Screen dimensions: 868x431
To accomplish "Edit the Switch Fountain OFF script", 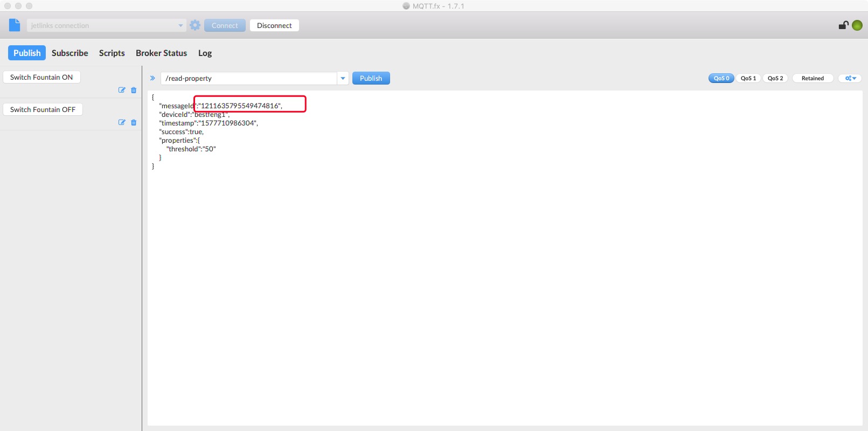I will coord(122,122).
